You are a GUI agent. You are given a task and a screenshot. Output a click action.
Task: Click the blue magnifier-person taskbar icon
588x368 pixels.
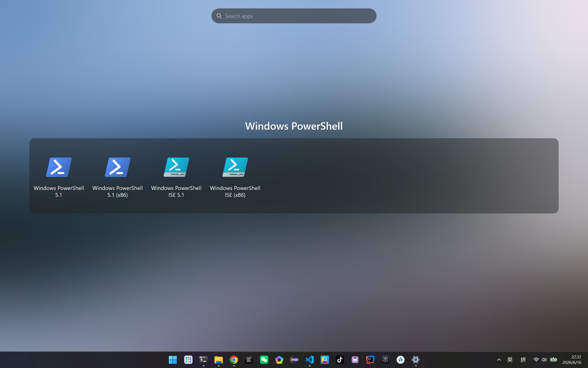[x=325, y=360]
